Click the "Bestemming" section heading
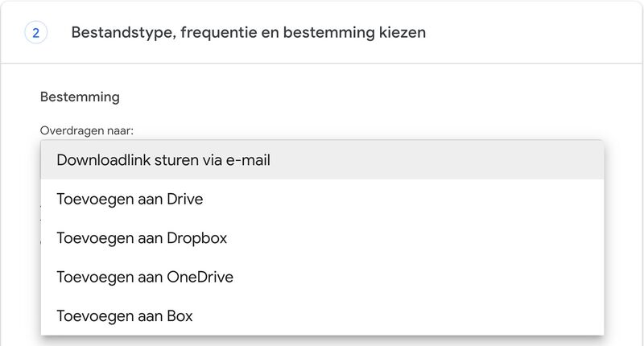This screenshot has width=644, height=346. point(80,97)
